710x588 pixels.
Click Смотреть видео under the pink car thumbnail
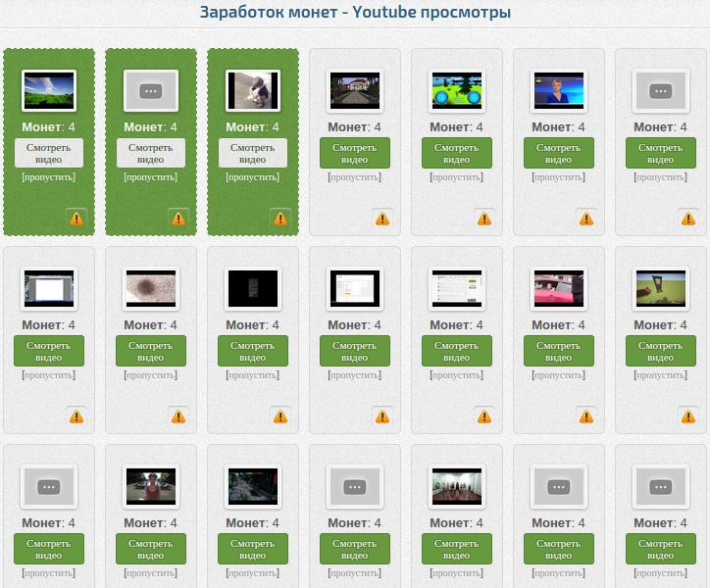[x=559, y=351]
